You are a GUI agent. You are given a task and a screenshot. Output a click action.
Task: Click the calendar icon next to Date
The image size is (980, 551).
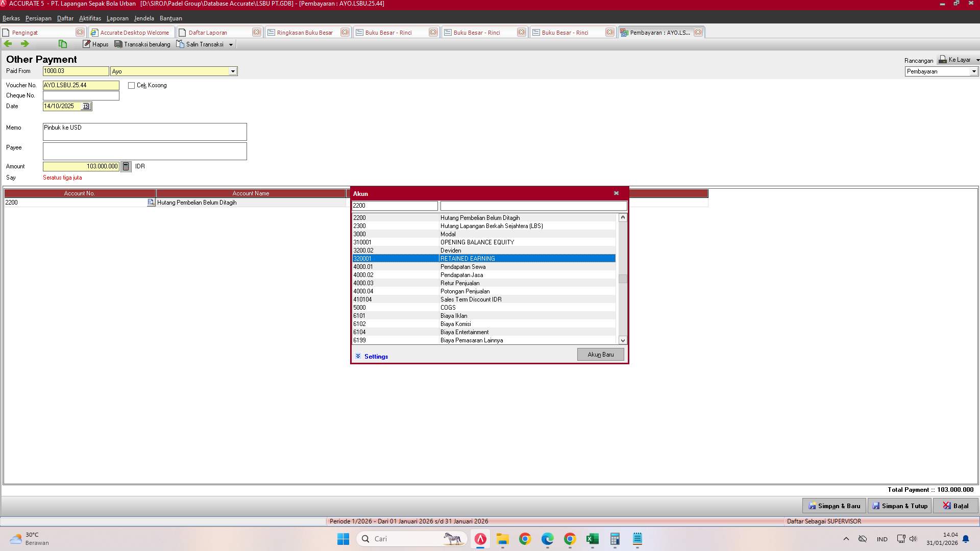[86, 107]
